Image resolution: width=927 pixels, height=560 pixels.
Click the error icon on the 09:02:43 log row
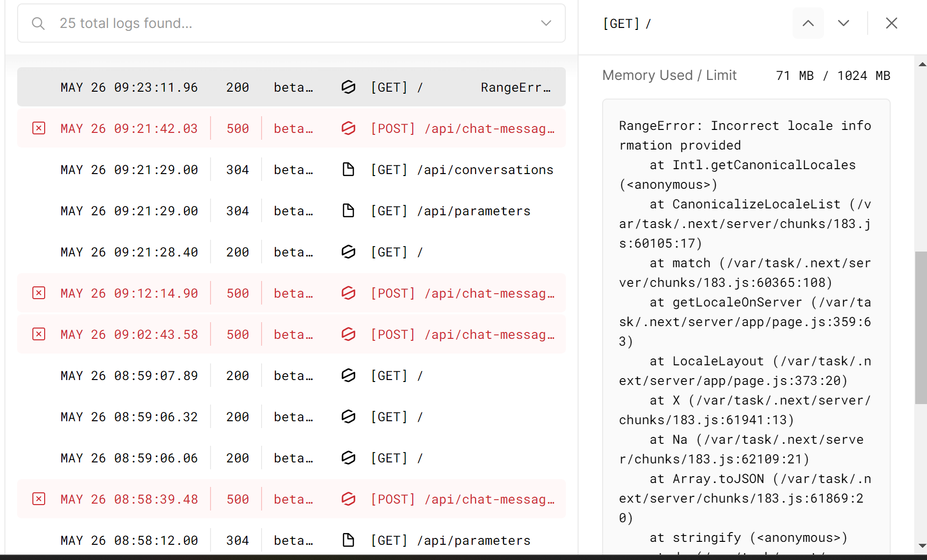(x=38, y=334)
